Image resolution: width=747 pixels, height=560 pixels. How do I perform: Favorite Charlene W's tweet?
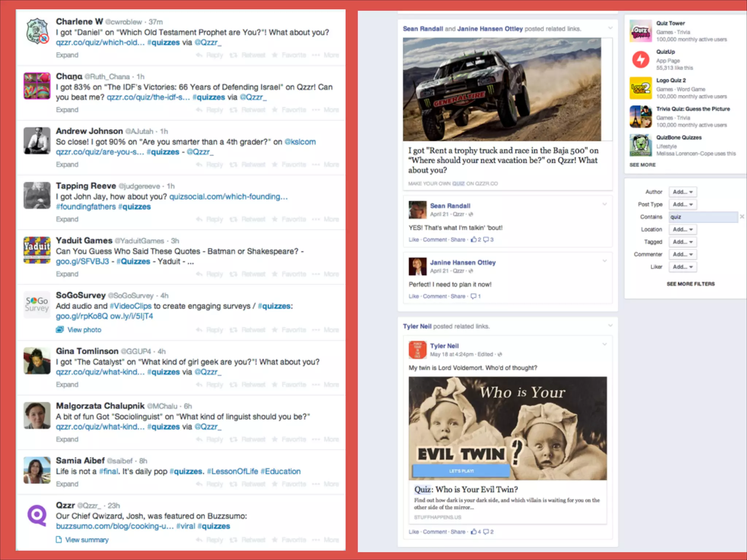coord(289,55)
